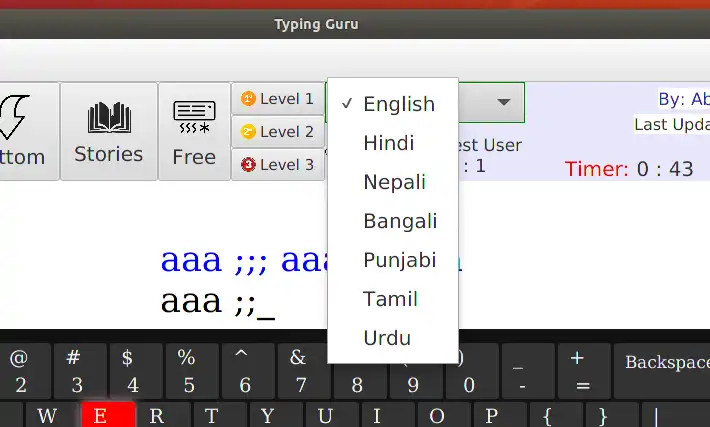
Task: Click the blue lesson text 'aaa ;;;'
Action: click(214, 262)
